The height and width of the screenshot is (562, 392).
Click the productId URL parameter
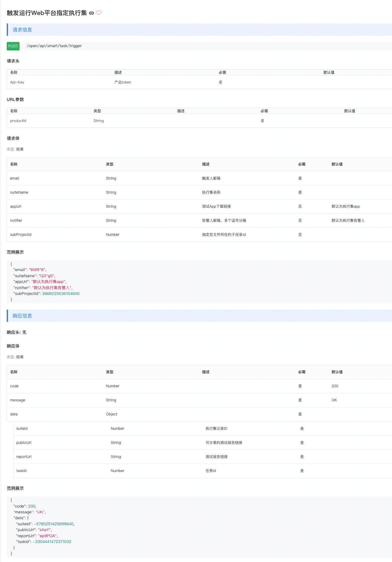coord(18,121)
